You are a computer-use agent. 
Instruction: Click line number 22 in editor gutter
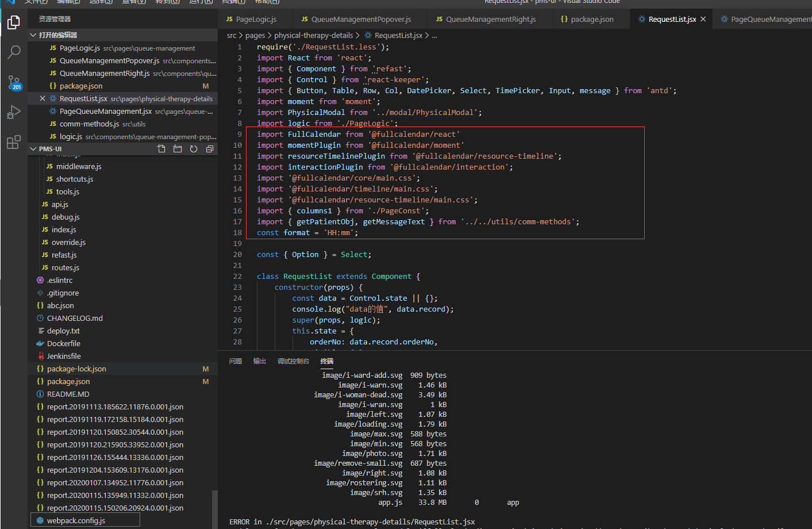[x=237, y=277]
